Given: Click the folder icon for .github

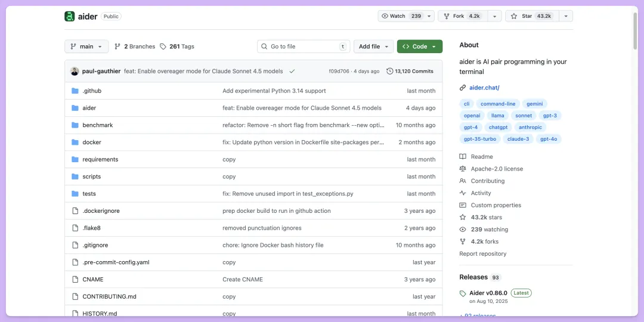Looking at the screenshot, I should click(x=75, y=91).
